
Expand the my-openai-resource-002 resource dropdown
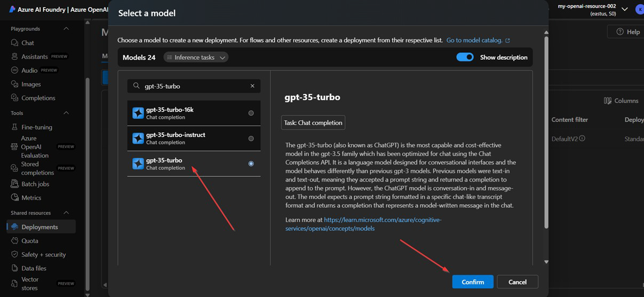click(625, 10)
